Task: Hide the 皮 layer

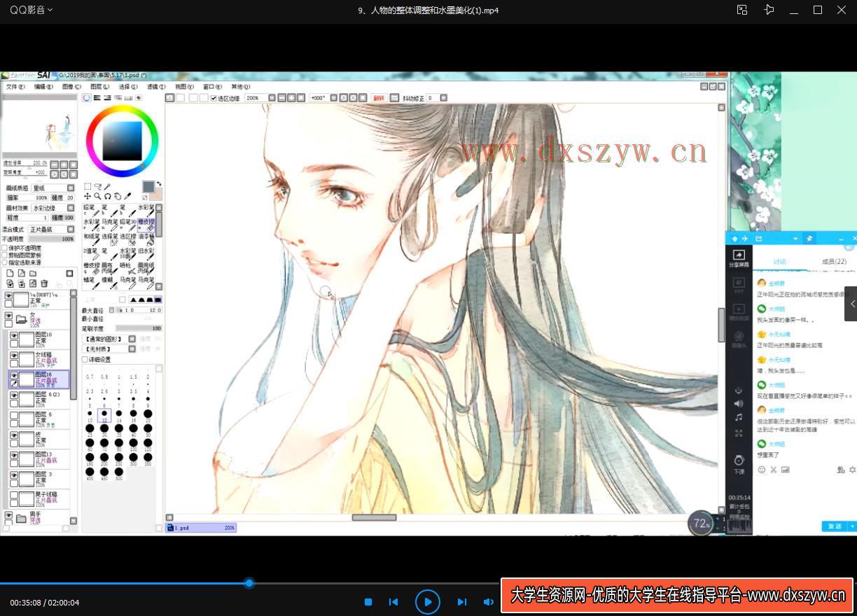Action: pos(13,435)
